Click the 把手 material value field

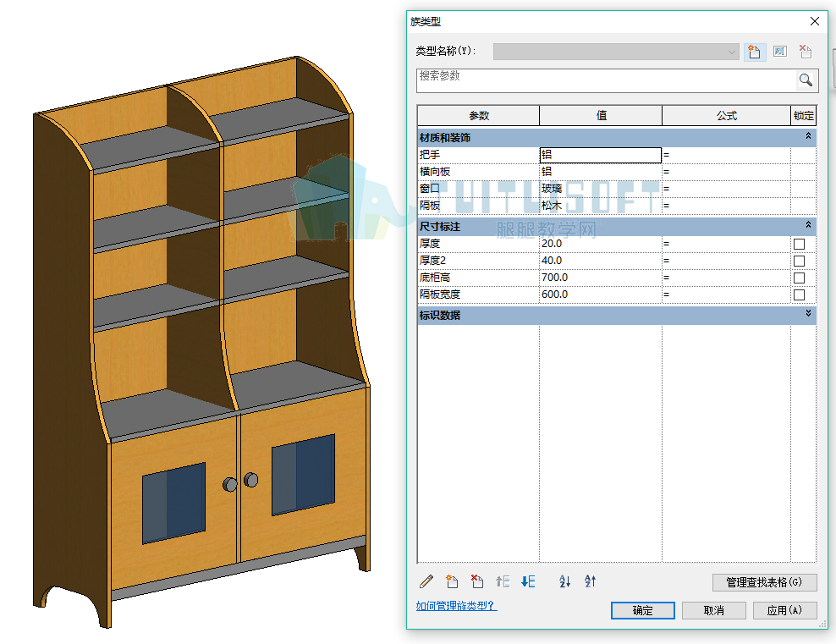tap(600, 155)
